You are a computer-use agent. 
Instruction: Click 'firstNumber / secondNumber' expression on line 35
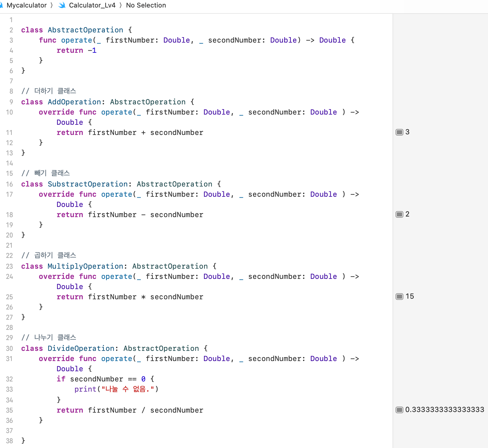(x=146, y=410)
